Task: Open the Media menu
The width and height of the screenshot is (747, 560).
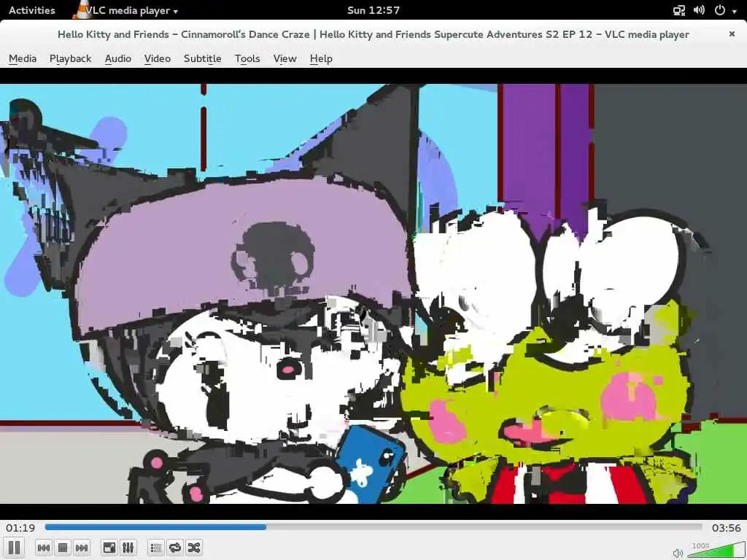Action: 23,58
